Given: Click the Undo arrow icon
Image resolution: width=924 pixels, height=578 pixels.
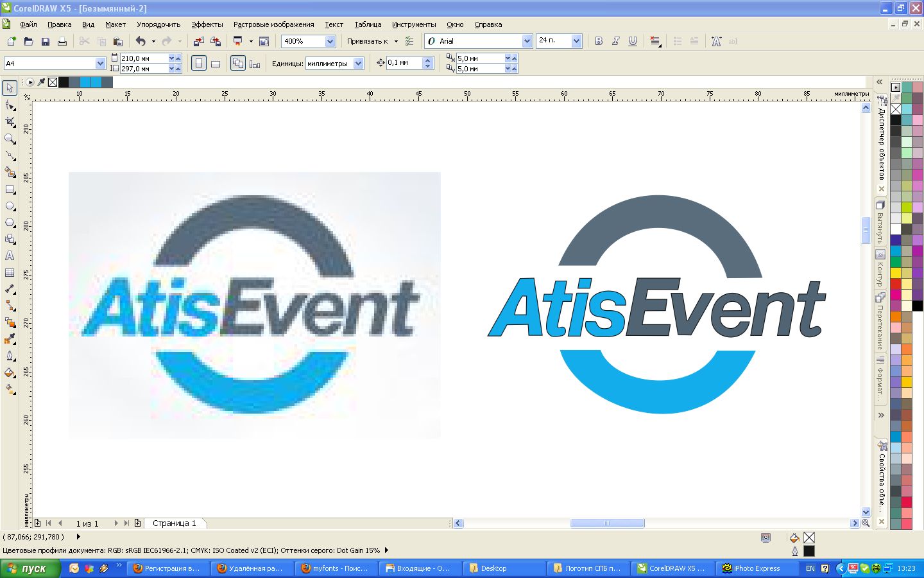Looking at the screenshot, I should 141,41.
